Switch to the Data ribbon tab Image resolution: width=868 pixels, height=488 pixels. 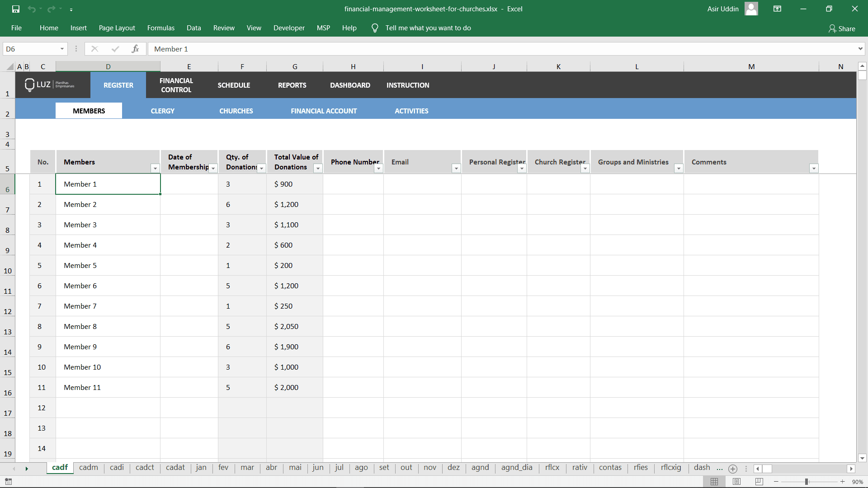[x=193, y=28]
